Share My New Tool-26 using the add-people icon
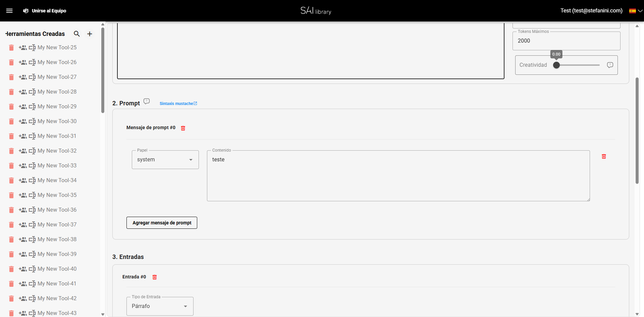644x317 pixels. click(23, 62)
